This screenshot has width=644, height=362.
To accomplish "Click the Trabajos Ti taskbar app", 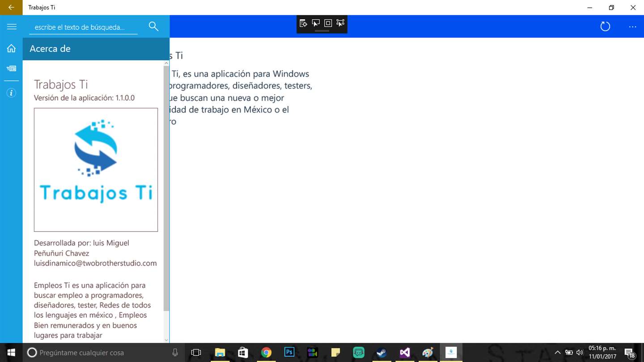I will pos(451,353).
